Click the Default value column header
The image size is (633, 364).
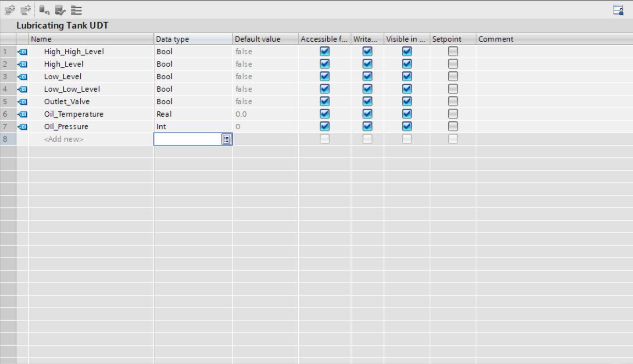click(x=265, y=39)
